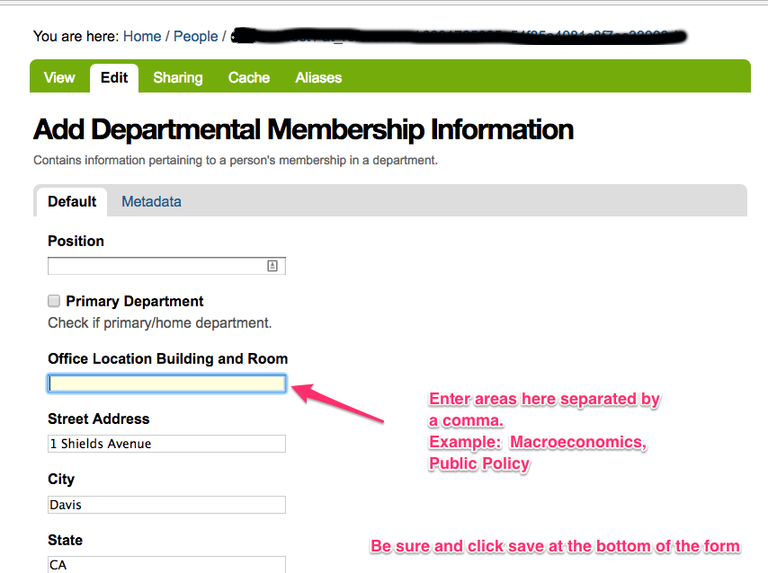Click the Home breadcrumb link
This screenshot has height=573, width=768.
coord(142,36)
